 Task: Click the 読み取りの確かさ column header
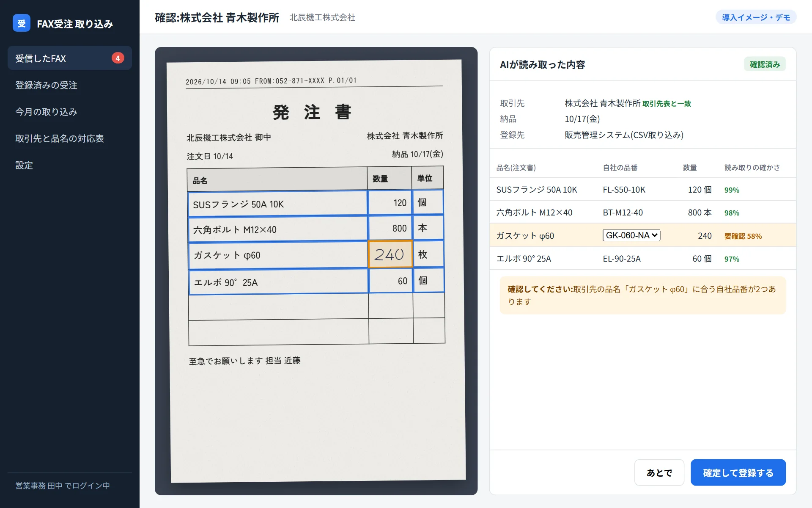tap(752, 168)
